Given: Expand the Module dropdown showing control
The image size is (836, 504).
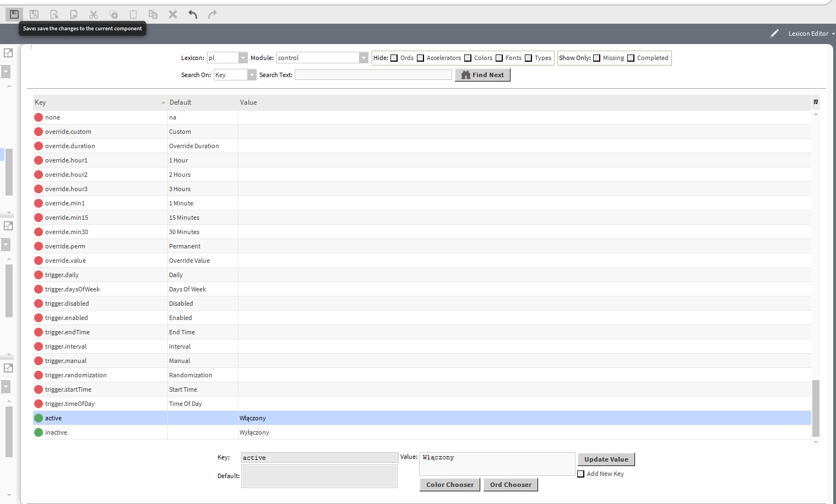Looking at the screenshot, I should point(363,58).
